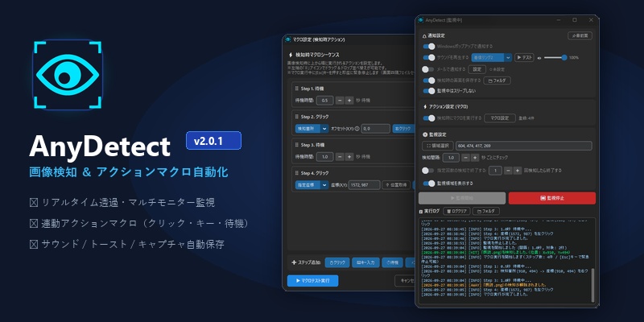This screenshot has width=644, height=322.
Task: Decrease Step 3 待機時間 with minus
Action: 340,157
